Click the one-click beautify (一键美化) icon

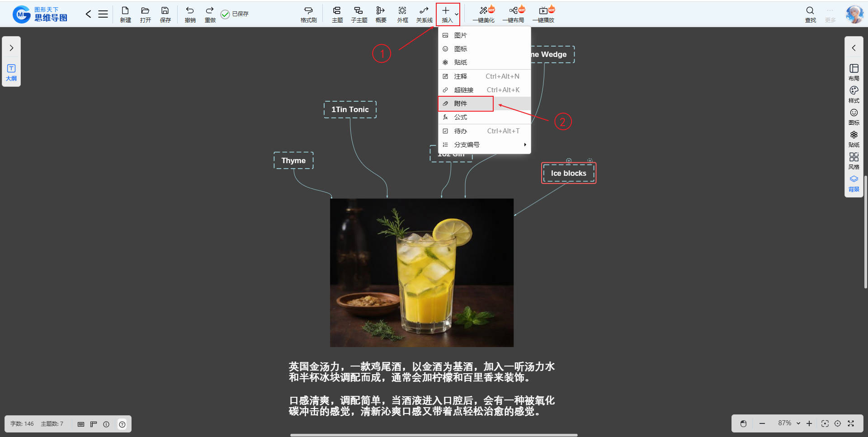point(483,14)
